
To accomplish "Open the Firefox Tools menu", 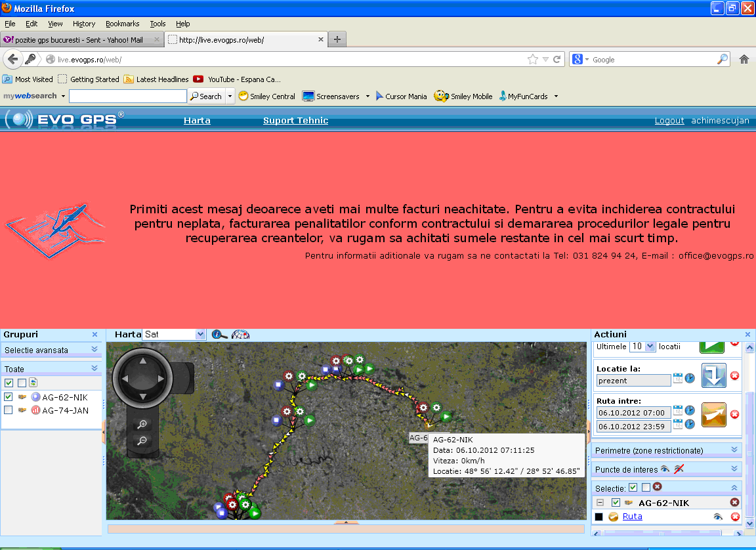I will pyautogui.click(x=157, y=24).
